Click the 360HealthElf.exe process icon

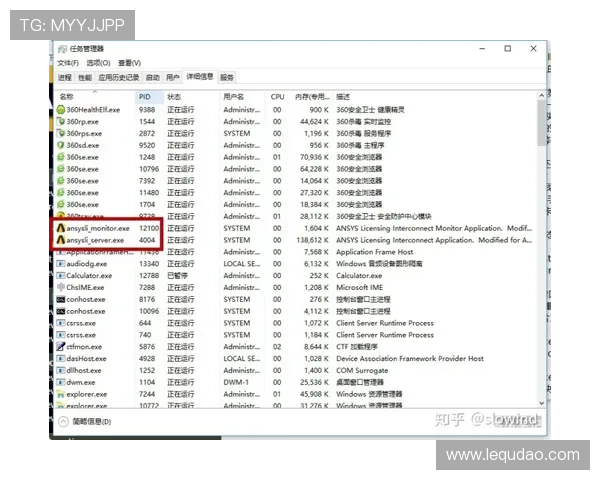tap(60, 109)
